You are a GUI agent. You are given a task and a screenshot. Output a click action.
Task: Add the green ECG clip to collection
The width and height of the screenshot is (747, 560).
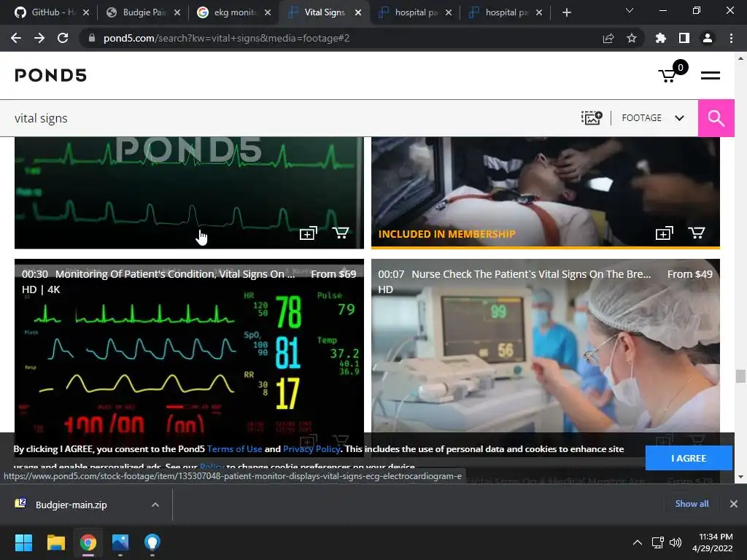pyautogui.click(x=309, y=233)
